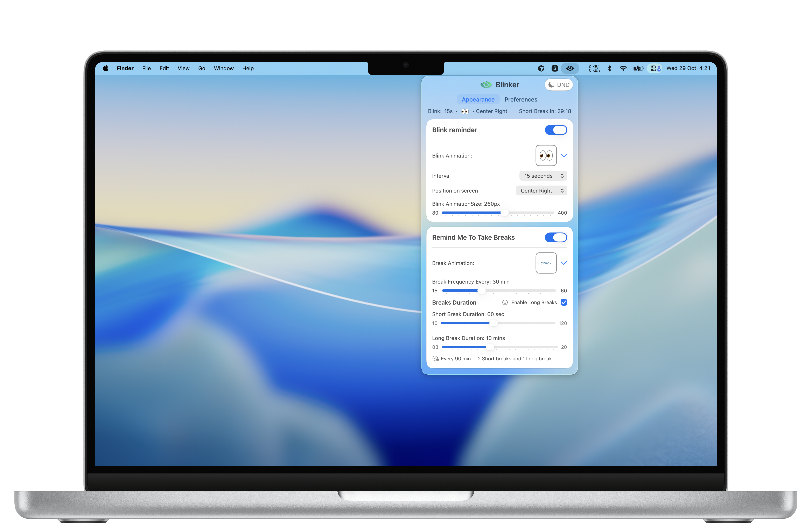This screenshot has height=528, width=812.
Task: Disable the Blink reminder toggle
Action: pyautogui.click(x=556, y=130)
